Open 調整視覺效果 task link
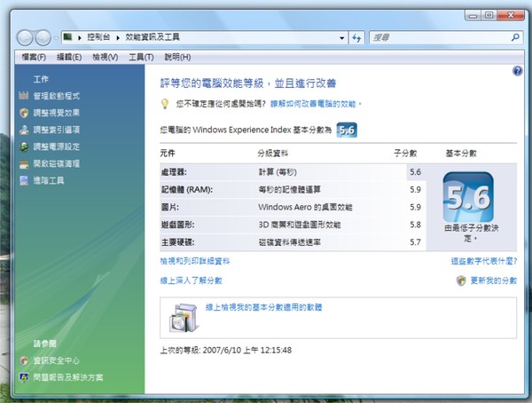Screen dimensions: 532x403 coord(57,113)
